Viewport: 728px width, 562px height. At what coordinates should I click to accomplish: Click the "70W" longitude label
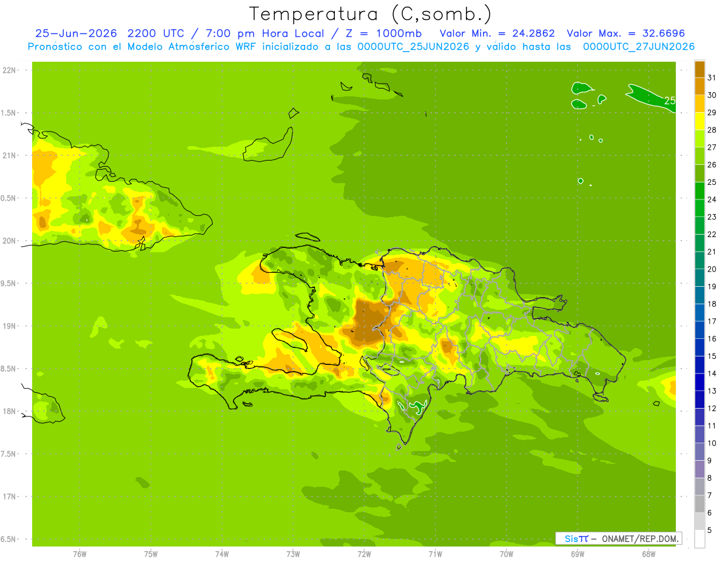pos(506,554)
